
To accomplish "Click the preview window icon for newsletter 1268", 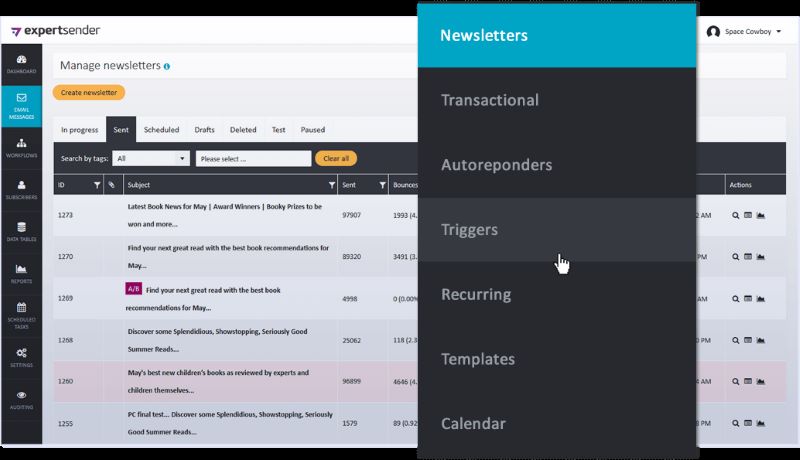I will (747, 340).
